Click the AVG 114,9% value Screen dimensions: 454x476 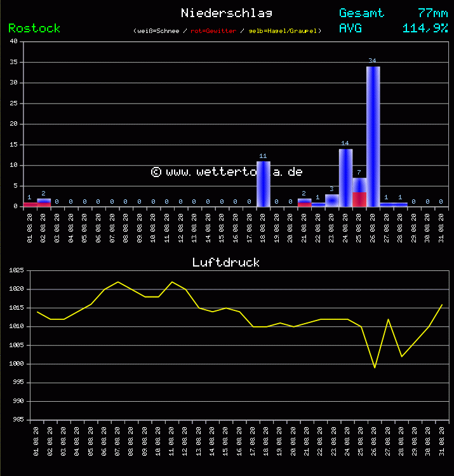click(425, 28)
